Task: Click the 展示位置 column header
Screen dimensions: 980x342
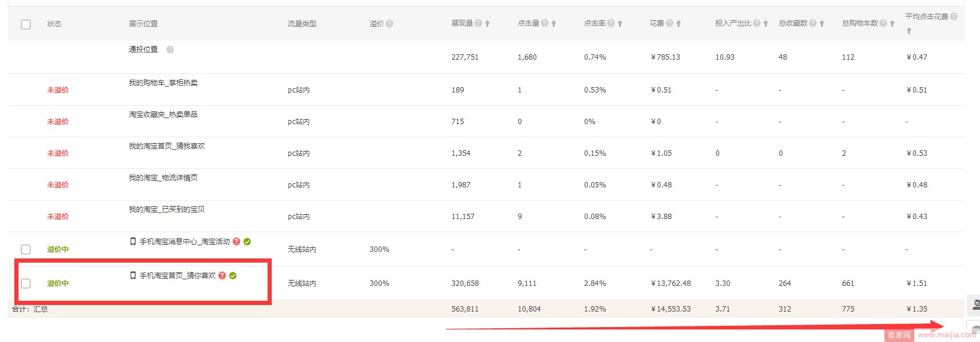Action: (143, 24)
